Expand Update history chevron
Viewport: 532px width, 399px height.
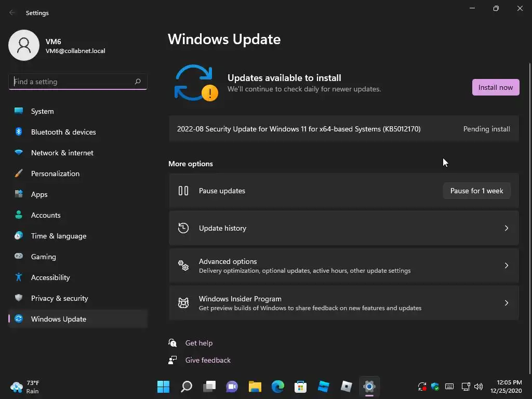tap(506, 228)
